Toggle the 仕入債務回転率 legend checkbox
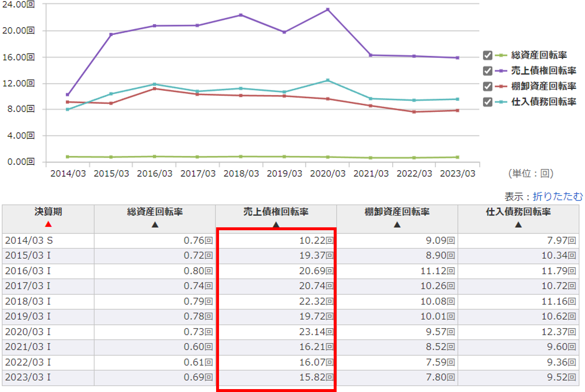 (487, 102)
